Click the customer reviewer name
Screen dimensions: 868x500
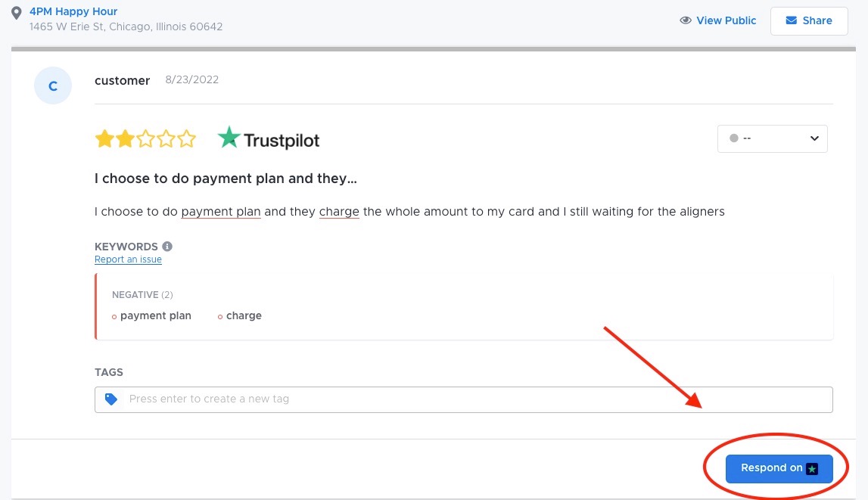(123, 81)
